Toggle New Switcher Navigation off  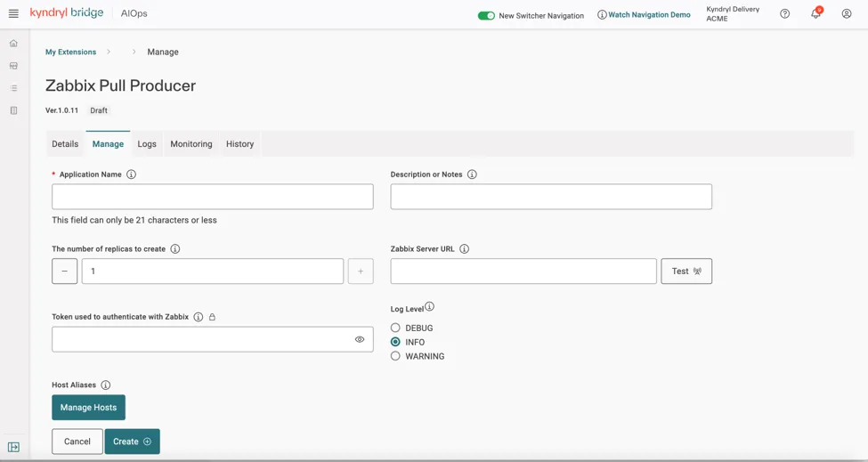[x=486, y=15]
